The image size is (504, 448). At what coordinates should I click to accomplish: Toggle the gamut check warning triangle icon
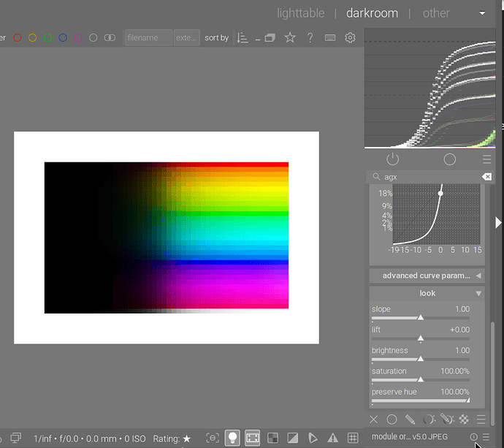(332, 438)
